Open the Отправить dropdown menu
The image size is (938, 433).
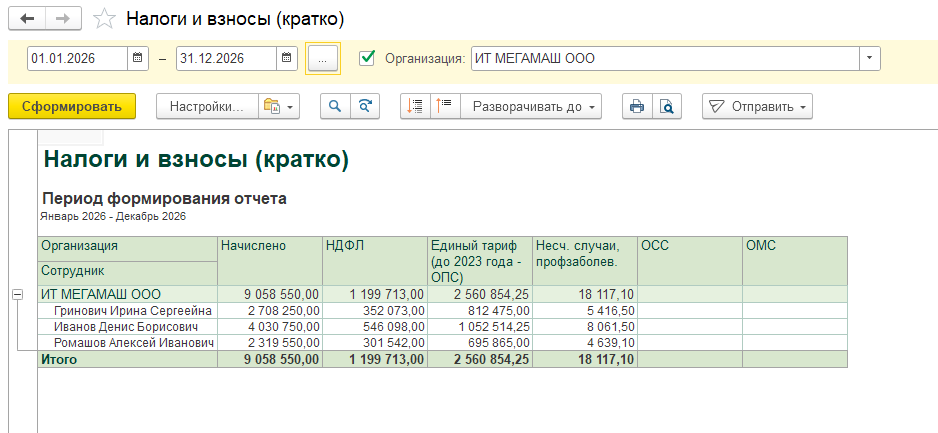click(x=757, y=107)
